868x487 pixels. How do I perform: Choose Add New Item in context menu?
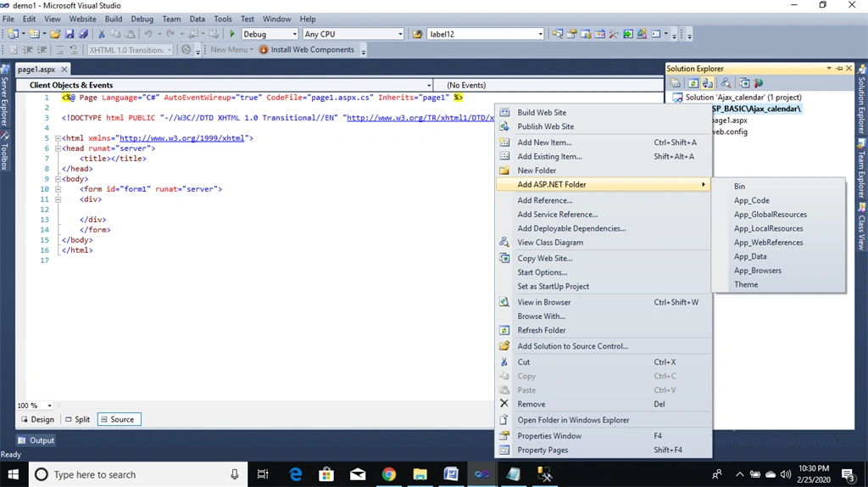click(x=604, y=143)
